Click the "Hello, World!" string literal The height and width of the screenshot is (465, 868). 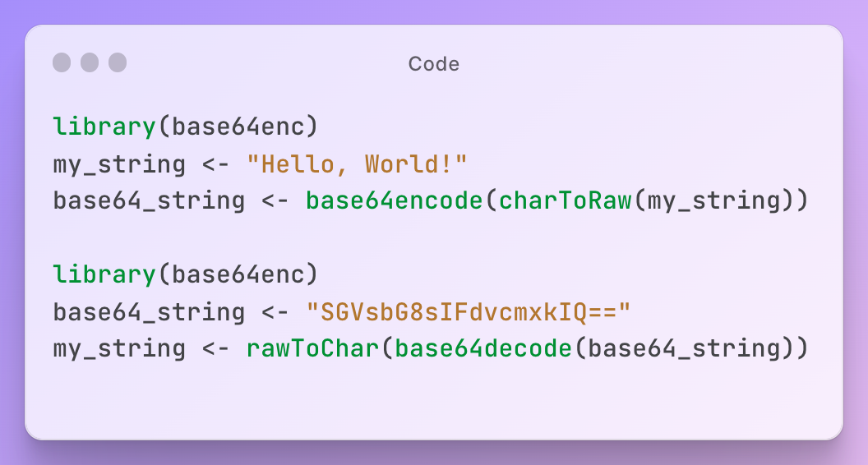(x=357, y=163)
